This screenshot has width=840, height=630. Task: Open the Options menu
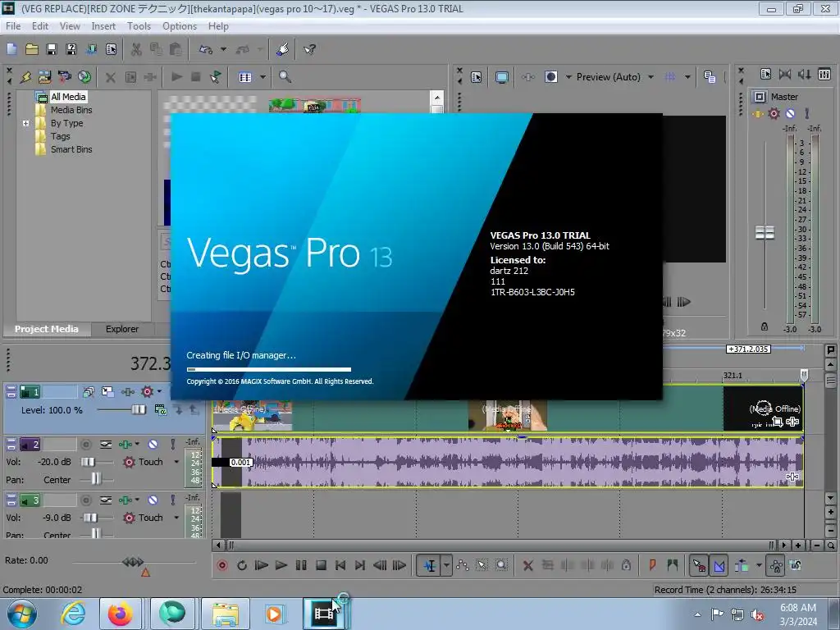(x=180, y=25)
